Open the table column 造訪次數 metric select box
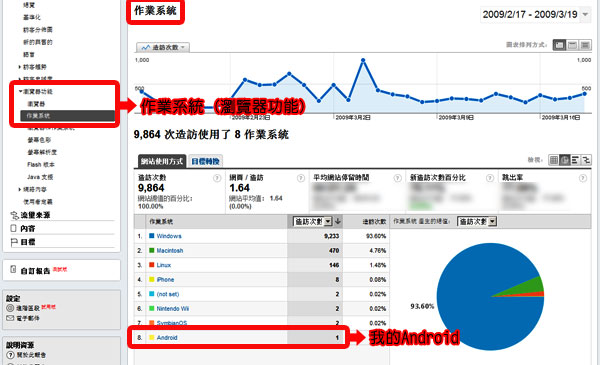The image size is (600, 365). [312, 222]
